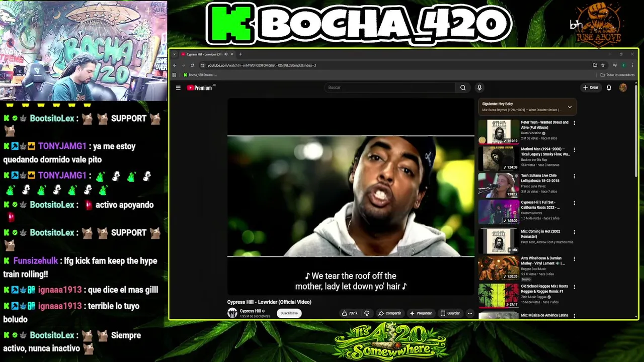Open options menu for the California Roots video
644x362 pixels.
pos(575,203)
